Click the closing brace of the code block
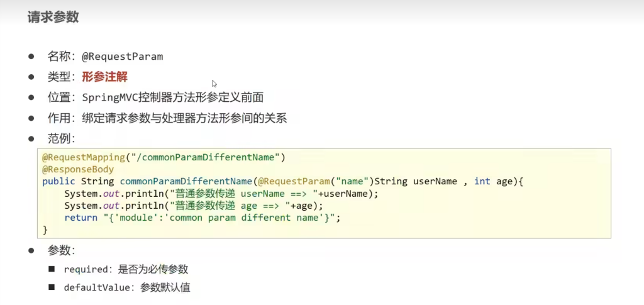644x305 pixels. pyautogui.click(x=45, y=230)
